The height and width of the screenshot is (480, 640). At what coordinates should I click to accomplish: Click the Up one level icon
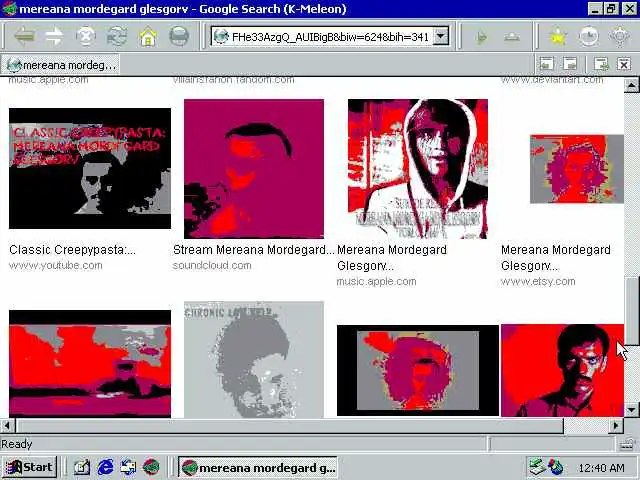click(x=512, y=38)
